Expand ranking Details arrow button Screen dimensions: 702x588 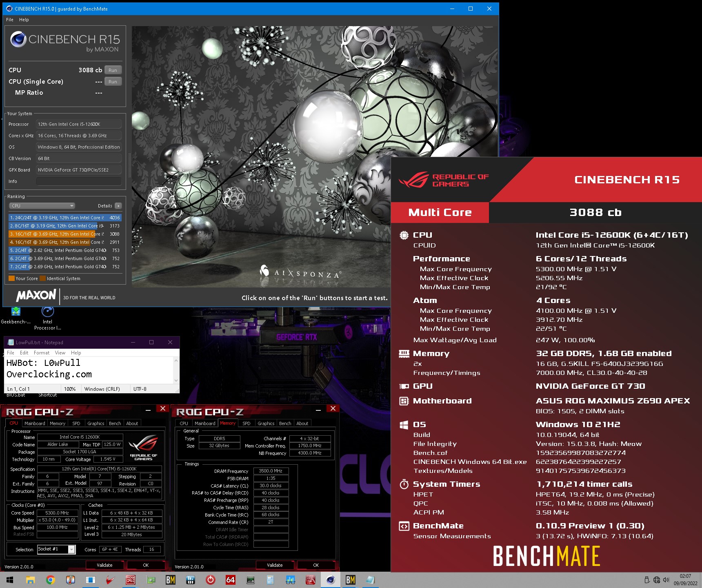pos(118,206)
